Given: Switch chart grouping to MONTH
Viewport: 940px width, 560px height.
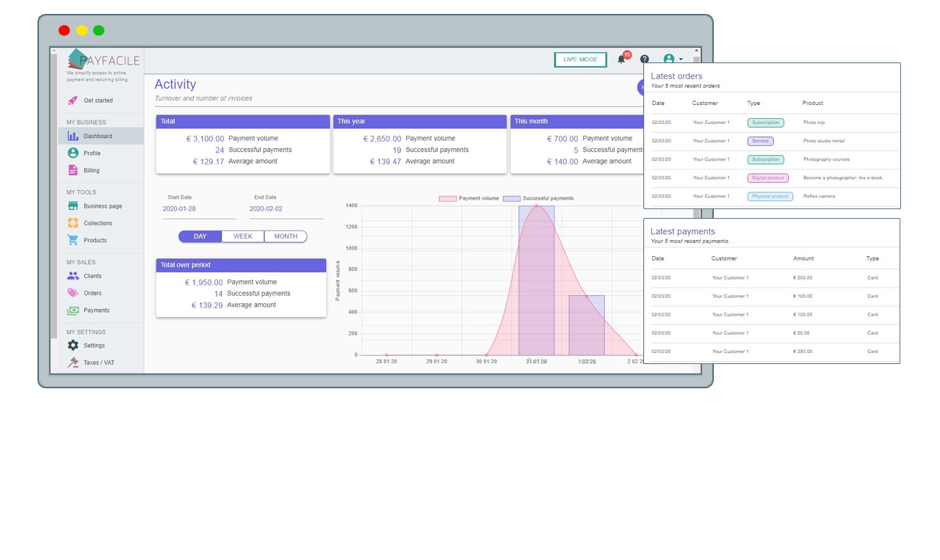Looking at the screenshot, I should (x=286, y=236).
